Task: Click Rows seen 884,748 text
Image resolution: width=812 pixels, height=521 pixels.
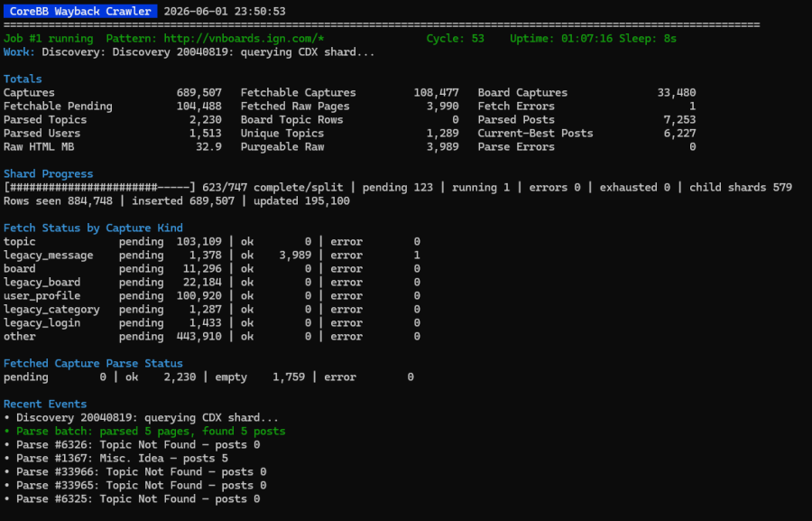Action: (58, 200)
